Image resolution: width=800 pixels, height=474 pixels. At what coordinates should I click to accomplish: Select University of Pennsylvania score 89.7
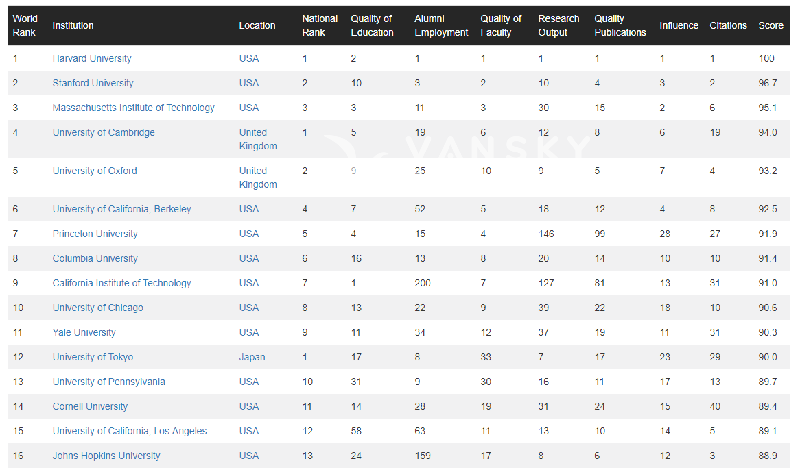pos(768,382)
